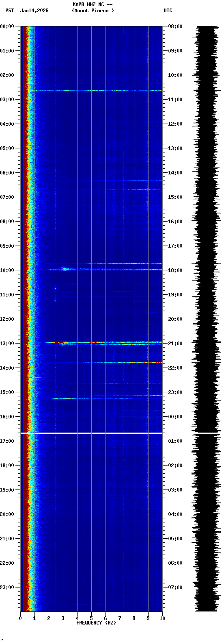Click the 08:00 UTC time tick label
This screenshot has height=644, width=224.
(175, 26)
